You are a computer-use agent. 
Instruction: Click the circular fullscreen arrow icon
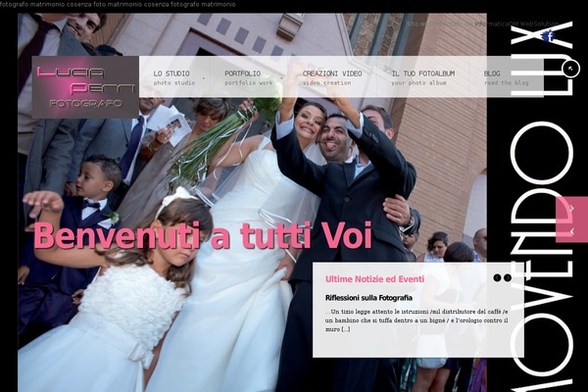[570, 69]
